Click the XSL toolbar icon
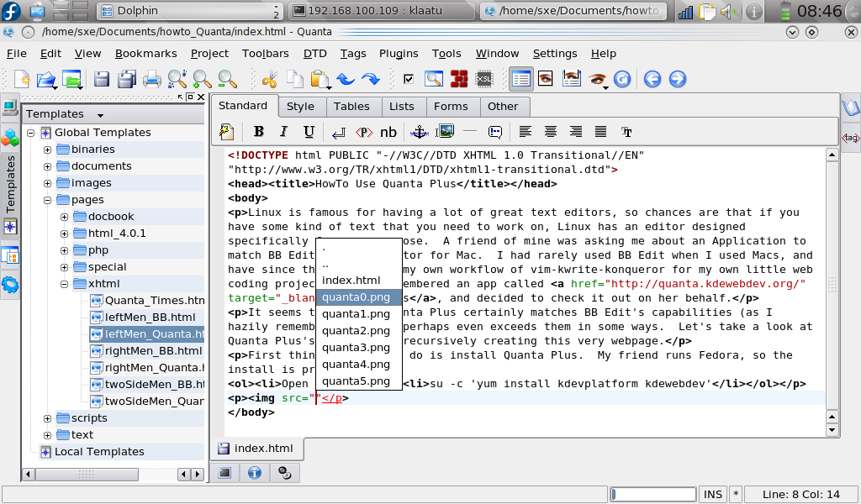This screenshot has height=504, width=861. click(483, 79)
